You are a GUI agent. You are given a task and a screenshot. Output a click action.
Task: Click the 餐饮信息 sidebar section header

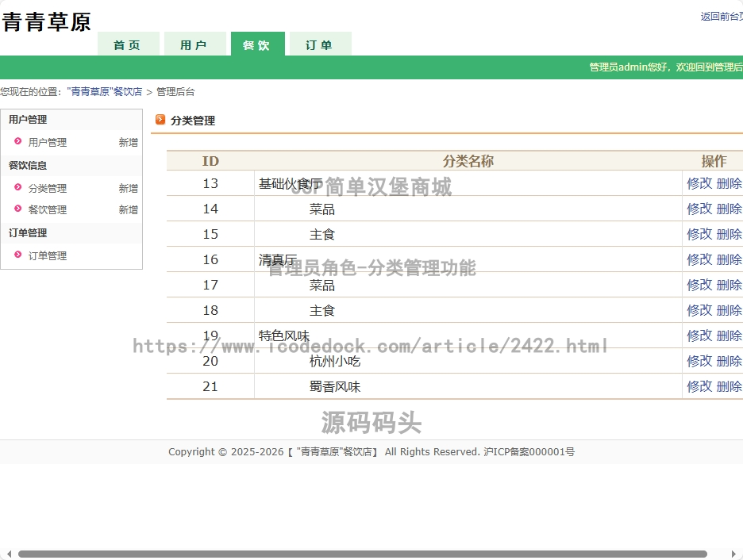point(71,166)
